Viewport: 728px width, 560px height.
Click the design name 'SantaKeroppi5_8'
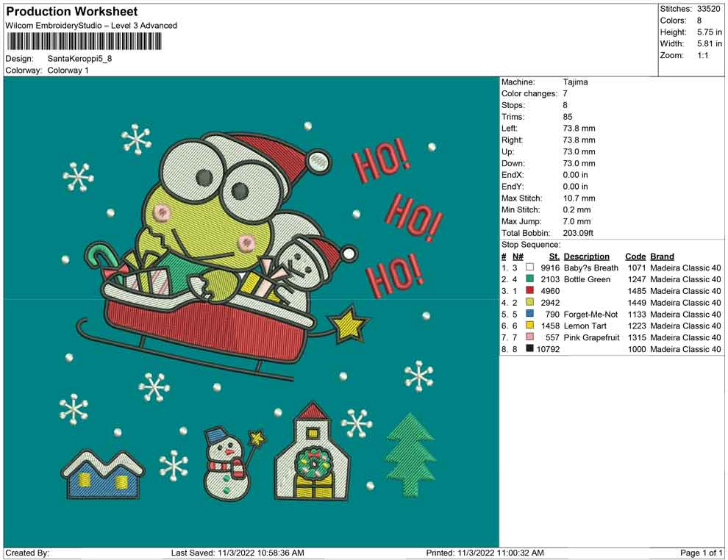coord(79,59)
